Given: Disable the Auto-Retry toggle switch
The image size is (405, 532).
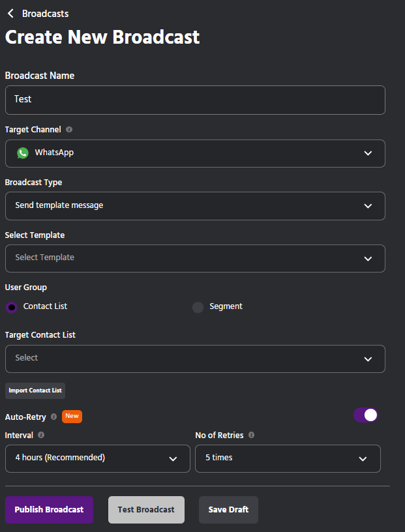Looking at the screenshot, I should pyautogui.click(x=366, y=415).
